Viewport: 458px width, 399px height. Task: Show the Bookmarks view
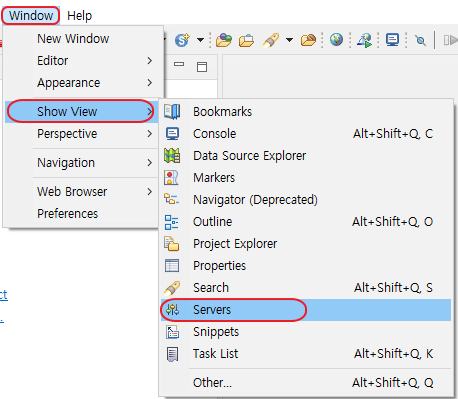pos(306,112)
